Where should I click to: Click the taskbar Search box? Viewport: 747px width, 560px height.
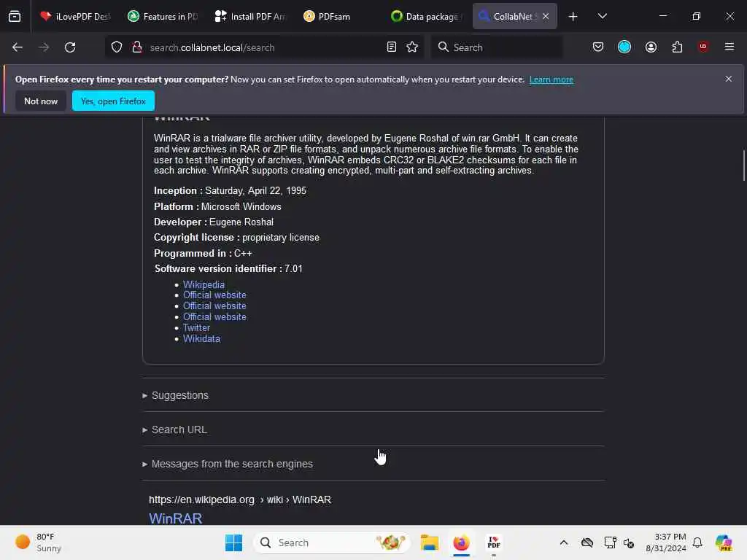pyautogui.click(x=332, y=542)
